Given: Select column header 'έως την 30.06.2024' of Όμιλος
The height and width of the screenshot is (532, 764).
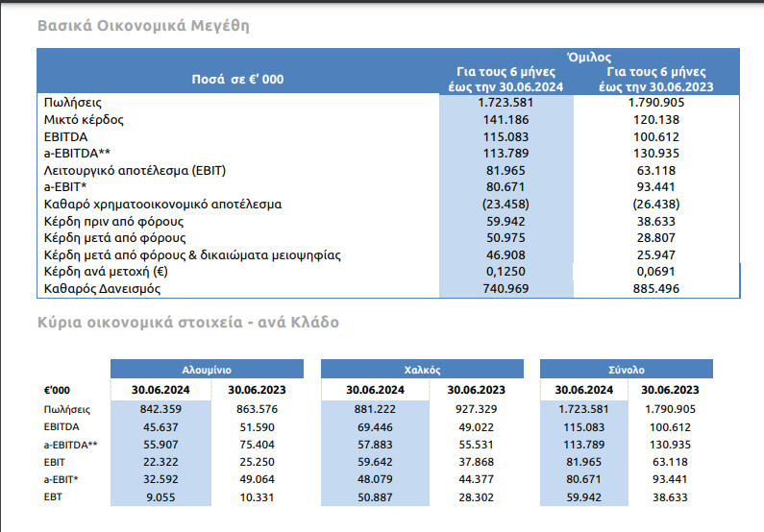Looking at the screenshot, I should click(505, 87).
